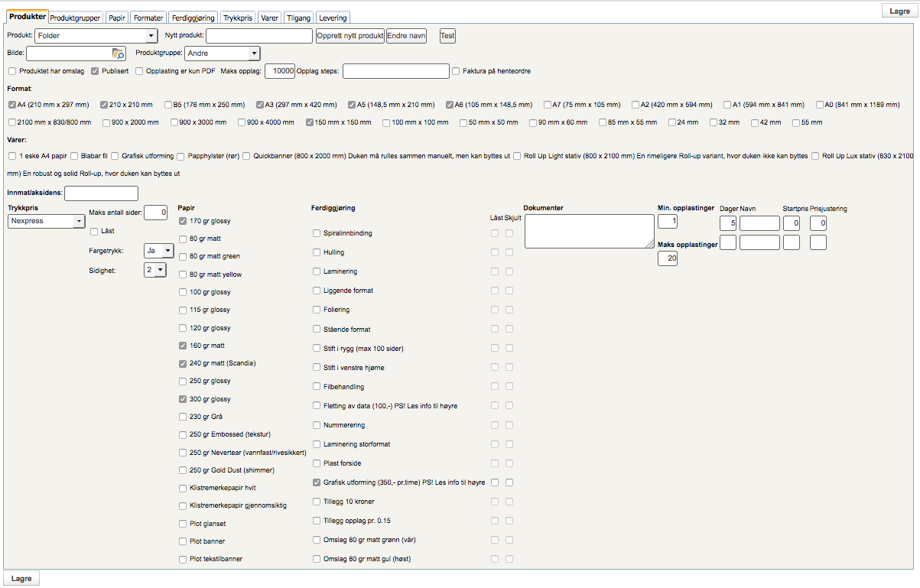
Task: Click the Nytt produkt text field
Action: click(260, 36)
